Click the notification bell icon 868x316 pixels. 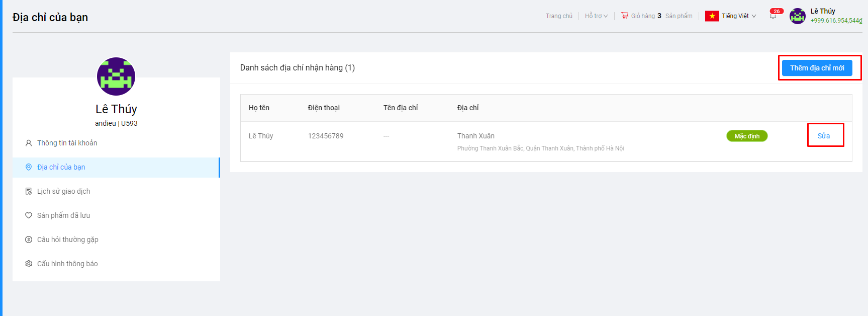(773, 17)
